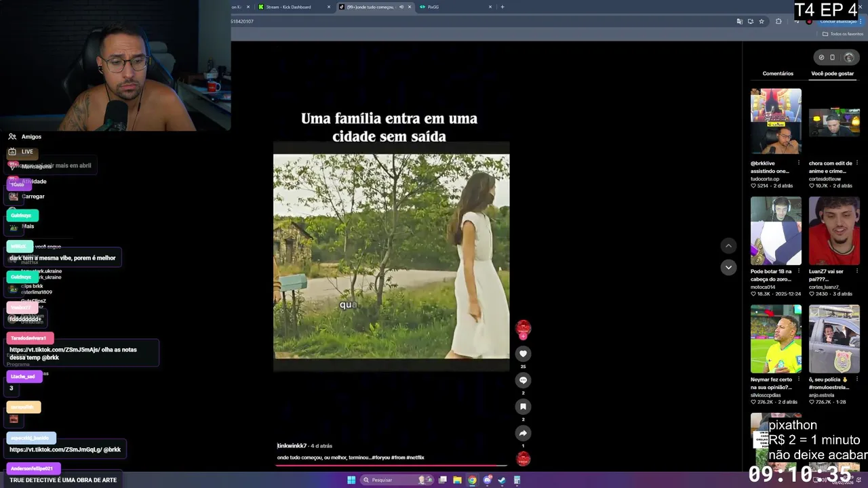The width and height of the screenshot is (868, 488).
Task: Open @brkklive assistindo one video thumbnail
Action: [x=776, y=122]
